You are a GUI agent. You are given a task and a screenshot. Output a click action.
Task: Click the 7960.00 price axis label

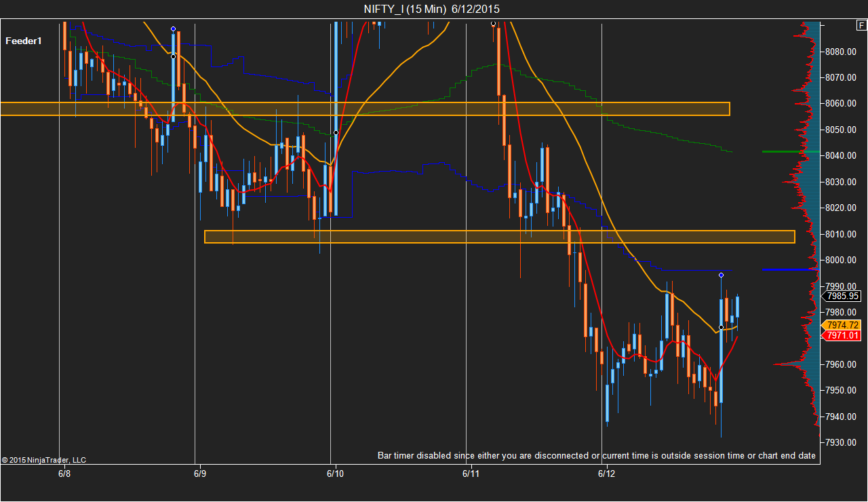point(841,365)
